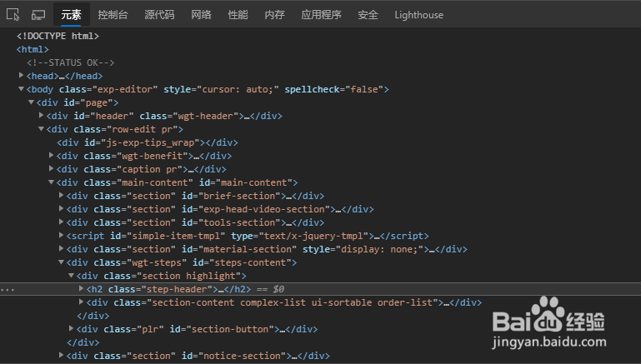Click the == $0 marker

(x=270, y=289)
